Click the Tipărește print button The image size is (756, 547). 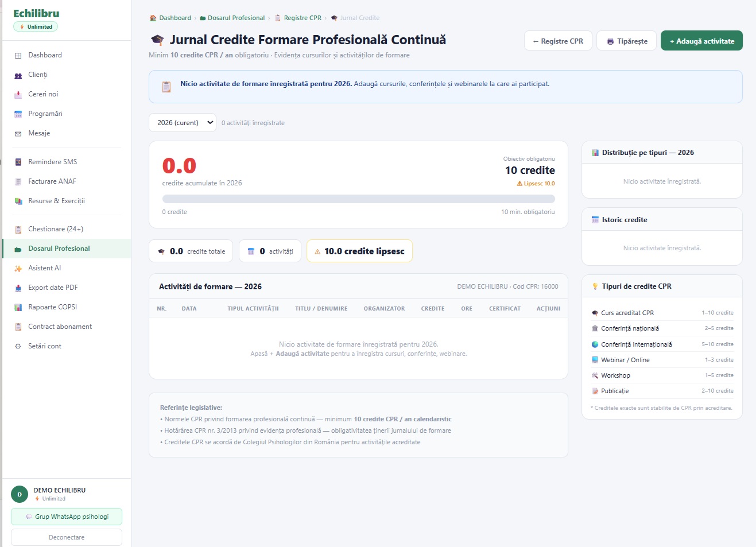tap(626, 41)
